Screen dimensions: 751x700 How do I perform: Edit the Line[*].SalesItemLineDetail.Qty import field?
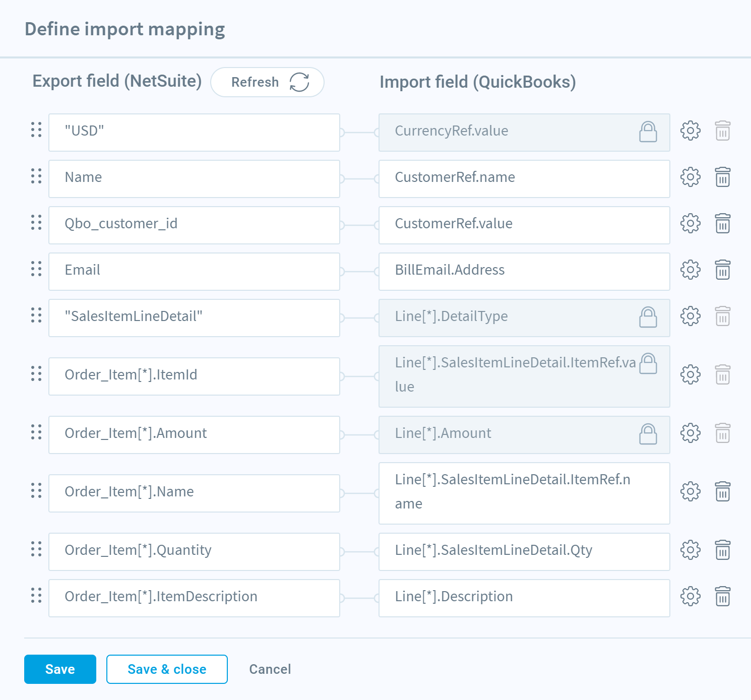[524, 552]
